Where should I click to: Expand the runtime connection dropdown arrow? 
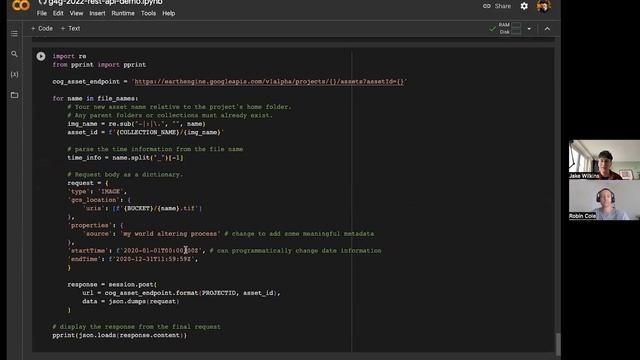[x=529, y=29]
